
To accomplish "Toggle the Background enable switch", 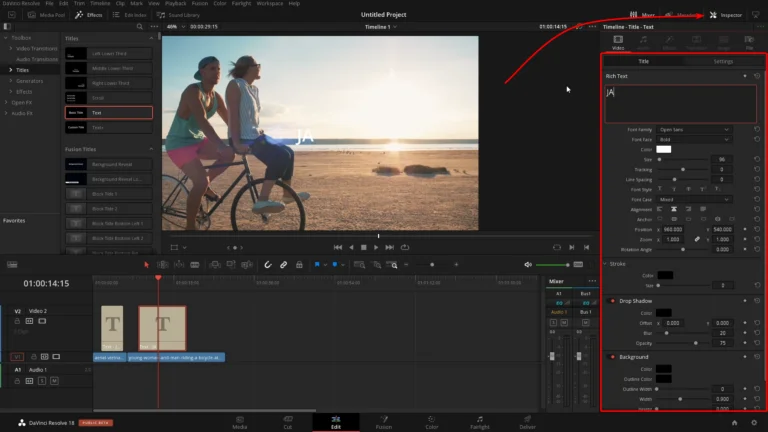I will (x=612, y=357).
